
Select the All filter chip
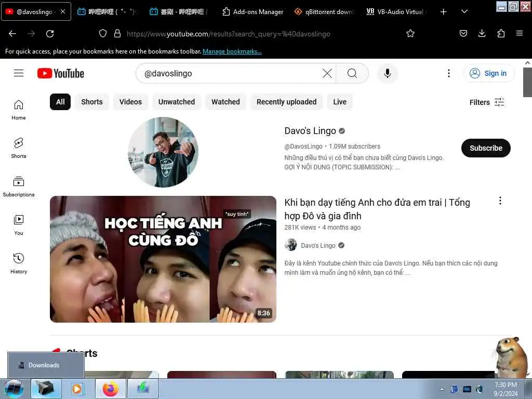[x=60, y=102]
